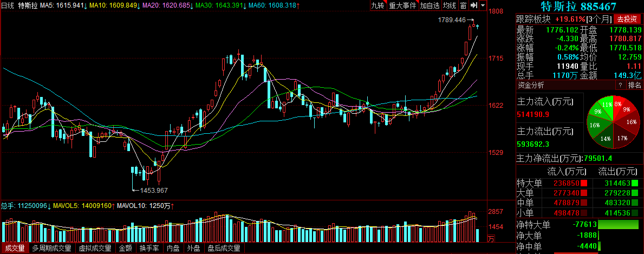Click the 开盘 value 1778.139

coord(625,30)
